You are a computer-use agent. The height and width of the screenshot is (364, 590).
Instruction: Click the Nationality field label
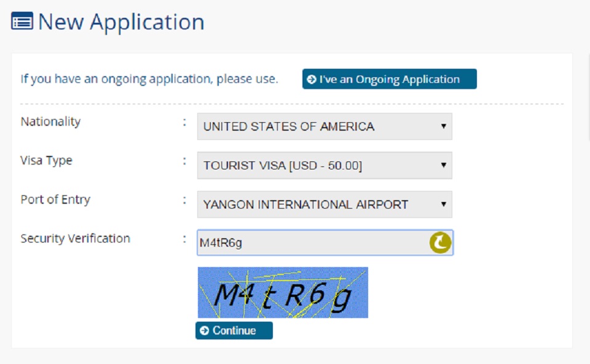[50, 122]
